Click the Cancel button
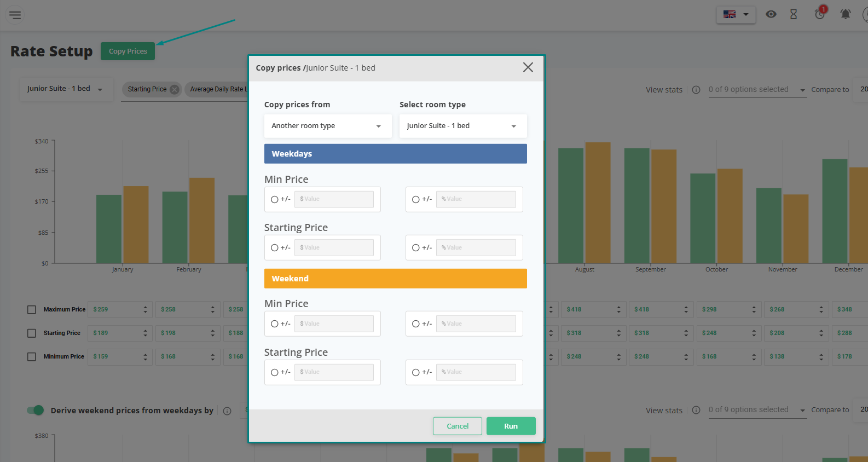The width and height of the screenshot is (868, 462). pos(457,426)
